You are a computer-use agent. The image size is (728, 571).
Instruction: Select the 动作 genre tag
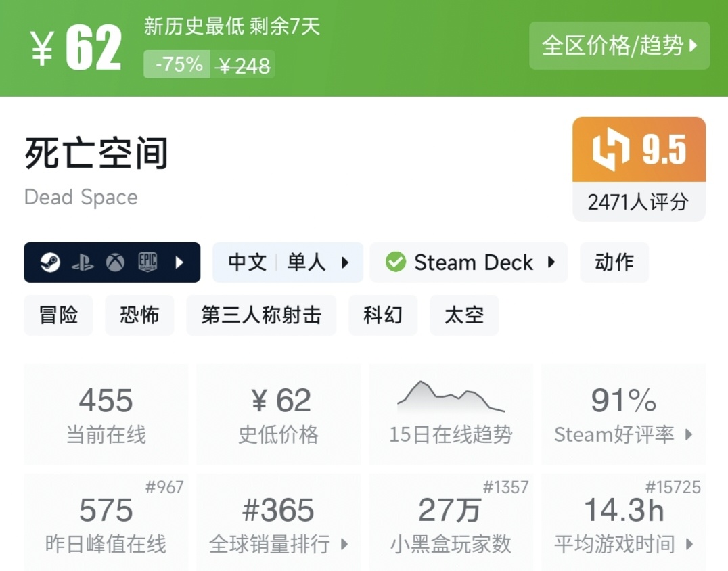tap(614, 262)
